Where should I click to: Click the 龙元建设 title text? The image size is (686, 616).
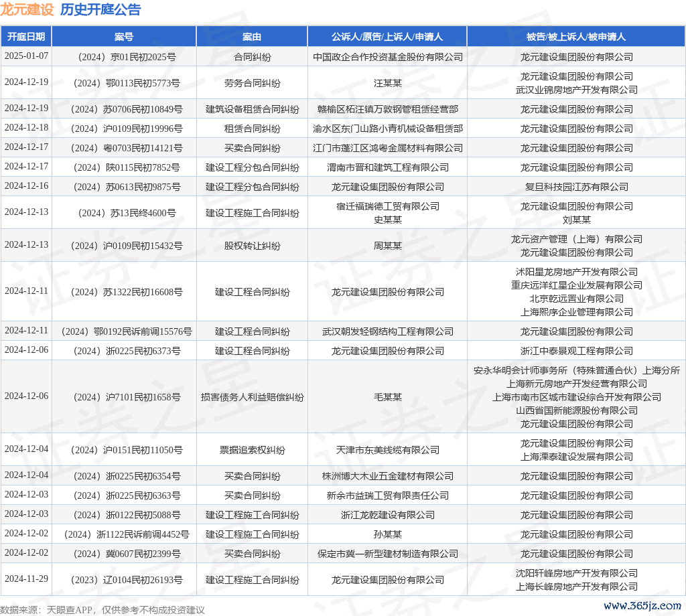[27, 9]
